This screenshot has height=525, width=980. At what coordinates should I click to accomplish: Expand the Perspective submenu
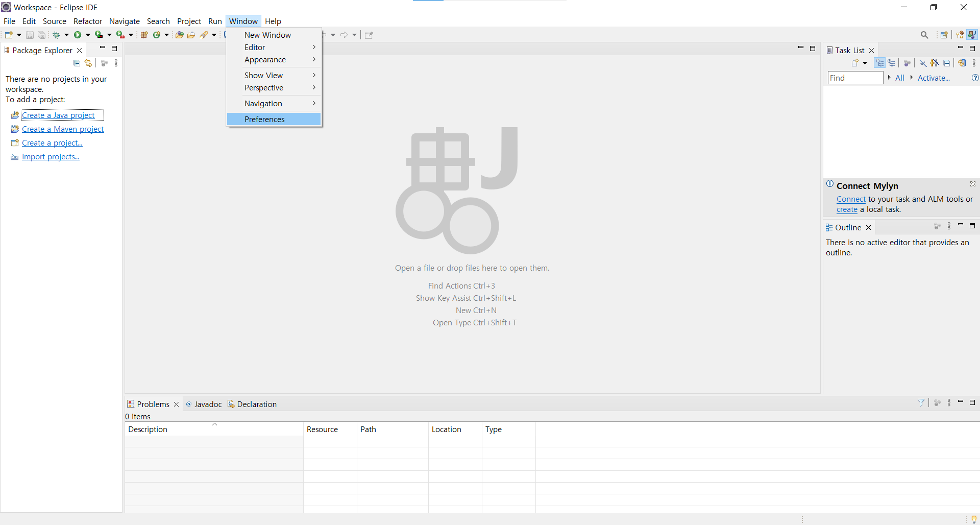point(274,88)
